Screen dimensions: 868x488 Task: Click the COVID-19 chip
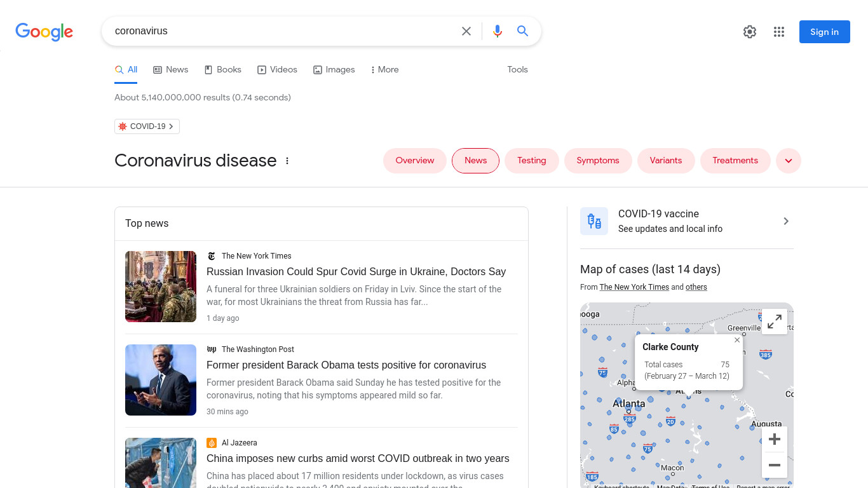[x=147, y=126]
